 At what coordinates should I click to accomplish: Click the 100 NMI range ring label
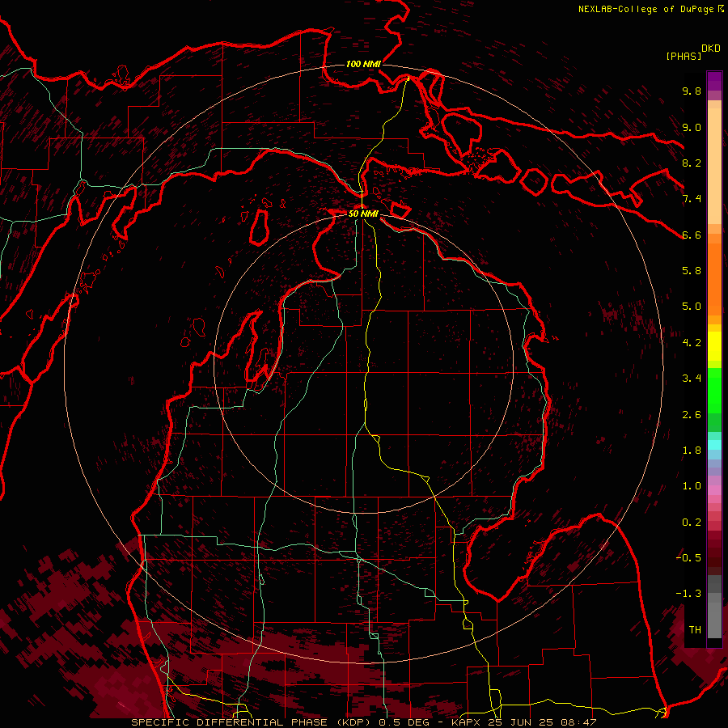click(x=363, y=64)
